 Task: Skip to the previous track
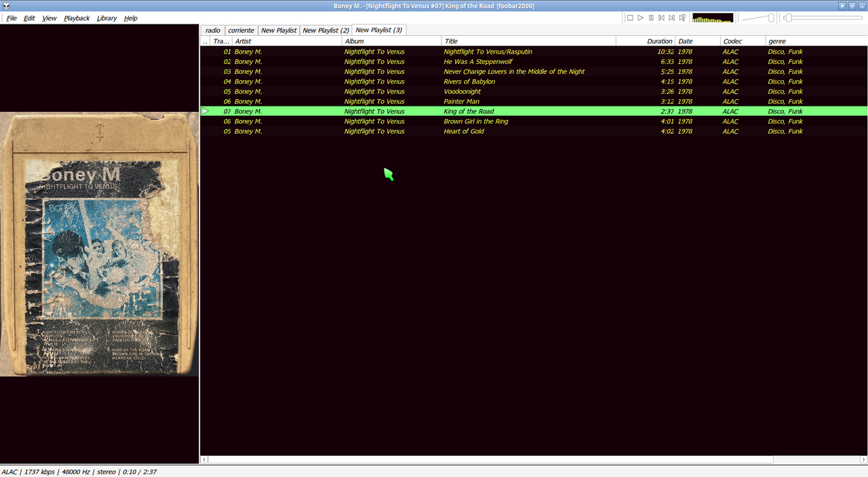pos(661,18)
